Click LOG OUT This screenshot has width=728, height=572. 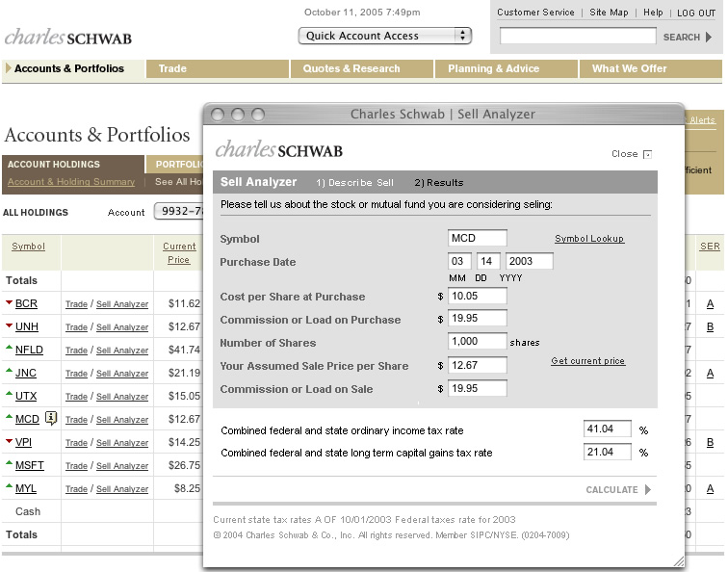pyautogui.click(x=696, y=13)
